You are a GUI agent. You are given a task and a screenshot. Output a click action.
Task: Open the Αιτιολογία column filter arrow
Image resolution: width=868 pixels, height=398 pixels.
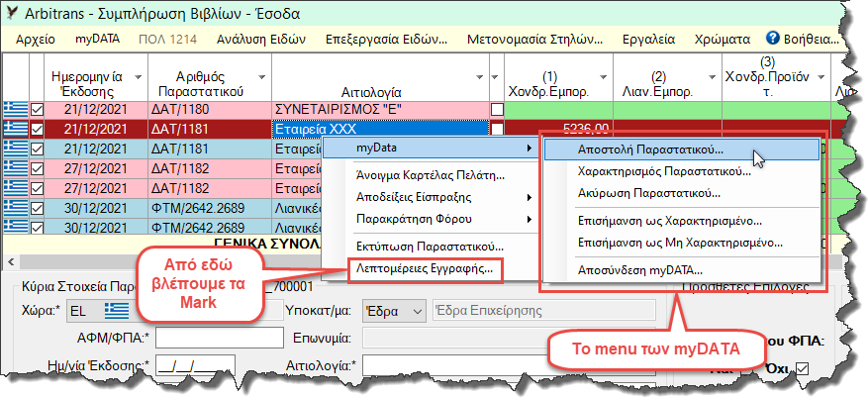pyautogui.click(x=479, y=77)
